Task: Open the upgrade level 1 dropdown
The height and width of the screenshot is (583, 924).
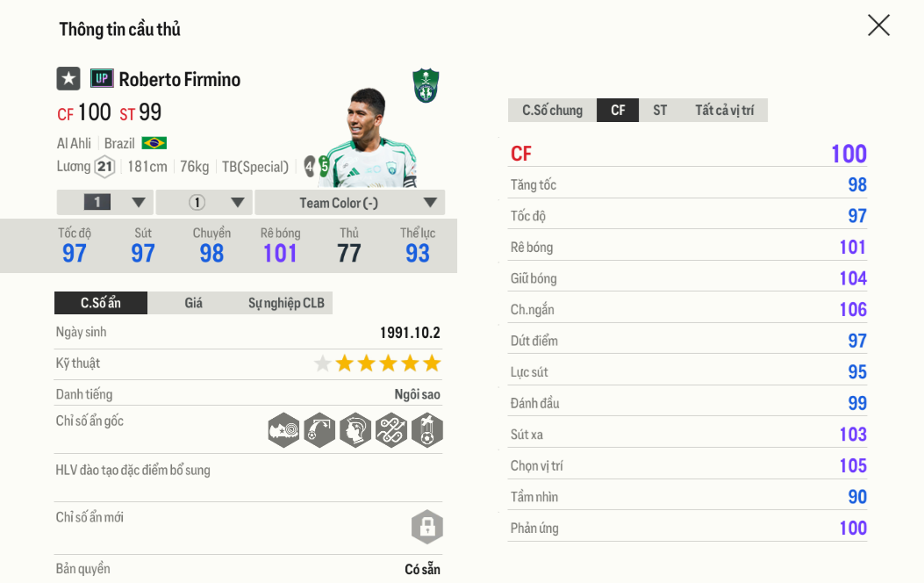Action: point(105,203)
